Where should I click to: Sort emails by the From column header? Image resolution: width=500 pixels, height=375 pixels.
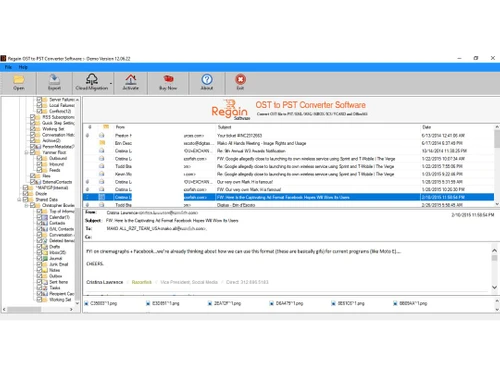click(120, 127)
